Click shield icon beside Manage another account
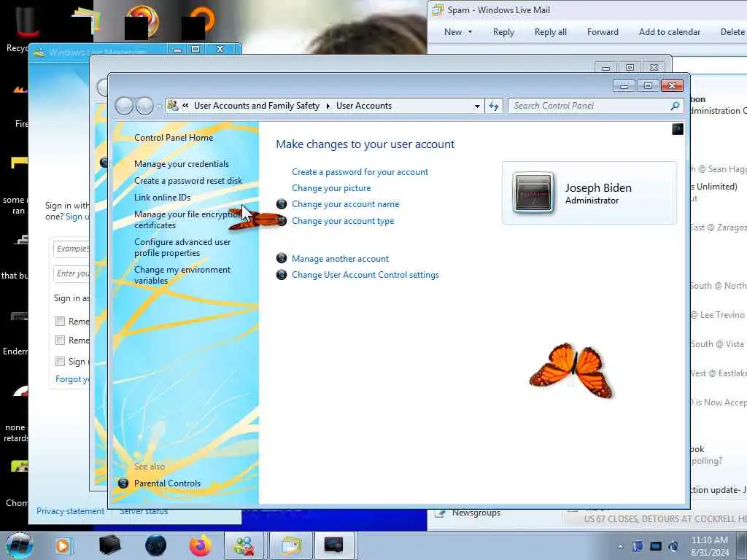Image resolution: width=747 pixels, height=560 pixels. [282, 259]
